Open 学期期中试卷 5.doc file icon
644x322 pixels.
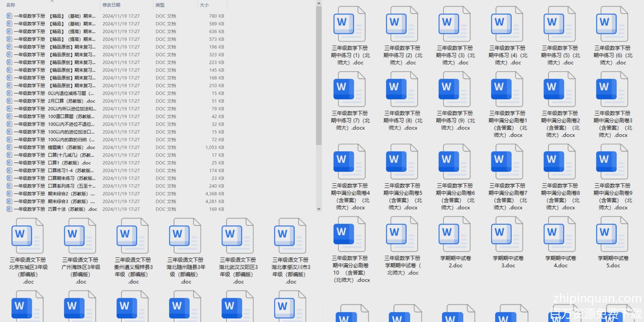[612, 234]
